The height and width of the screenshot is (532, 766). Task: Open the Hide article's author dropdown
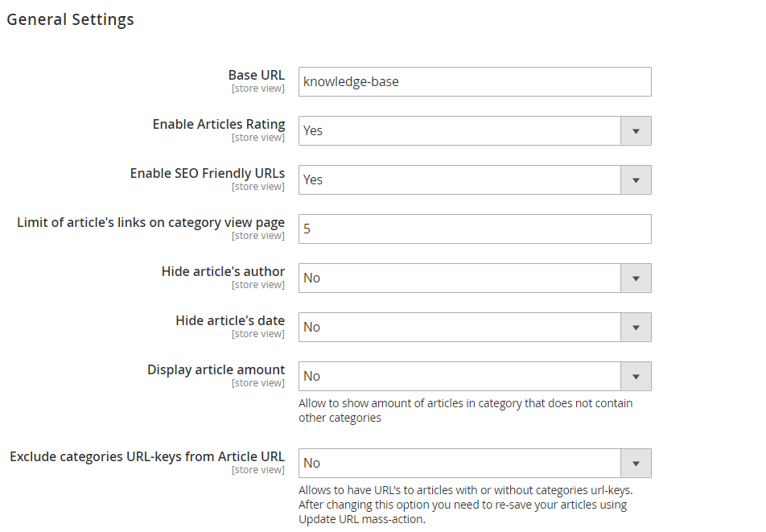pos(475,278)
